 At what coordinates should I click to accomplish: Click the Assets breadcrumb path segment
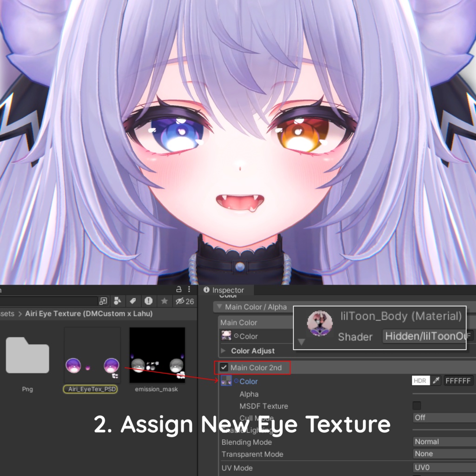point(7,314)
